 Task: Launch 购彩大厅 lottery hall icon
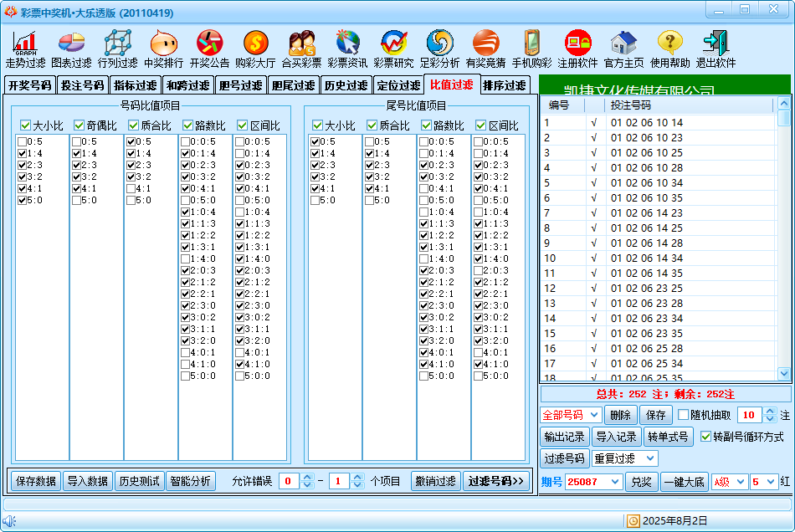[255, 49]
